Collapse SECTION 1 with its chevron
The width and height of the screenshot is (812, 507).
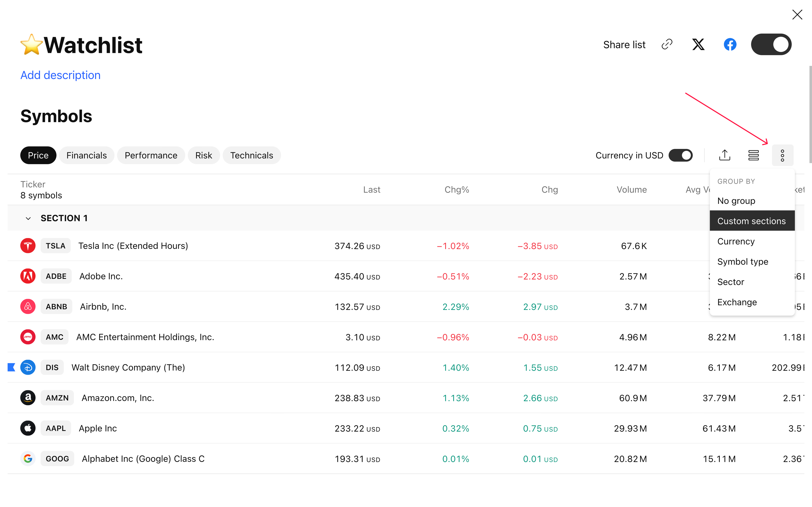(28, 219)
